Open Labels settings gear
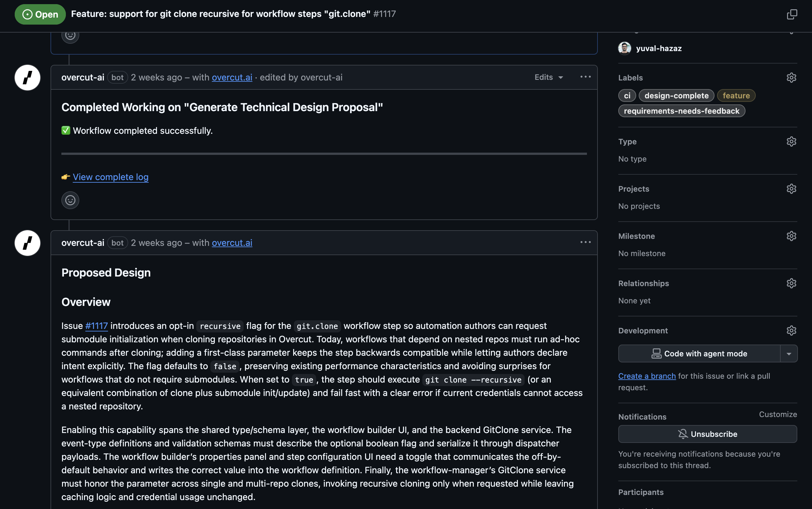This screenshot has height=509, width=812. click(x=791, y=78)
